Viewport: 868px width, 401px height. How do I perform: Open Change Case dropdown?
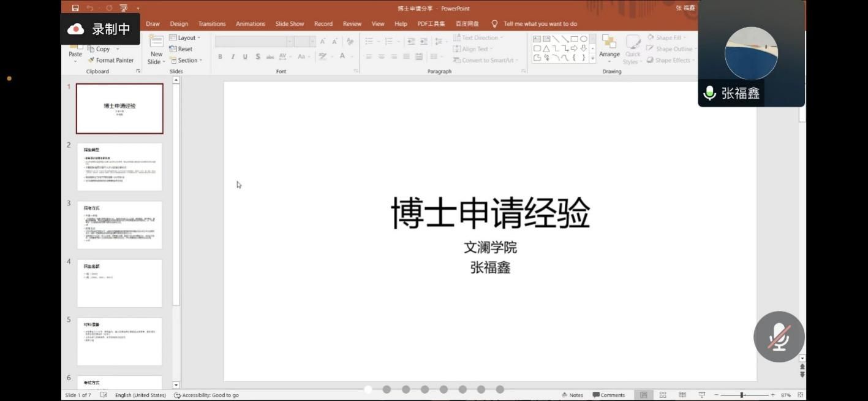[303, 56]
